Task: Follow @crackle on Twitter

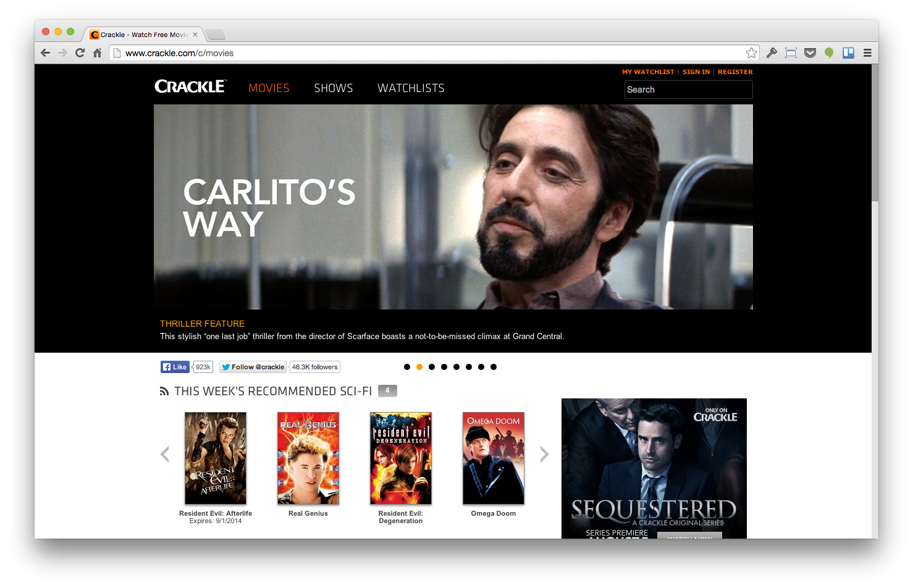Action: click(253, 367)
